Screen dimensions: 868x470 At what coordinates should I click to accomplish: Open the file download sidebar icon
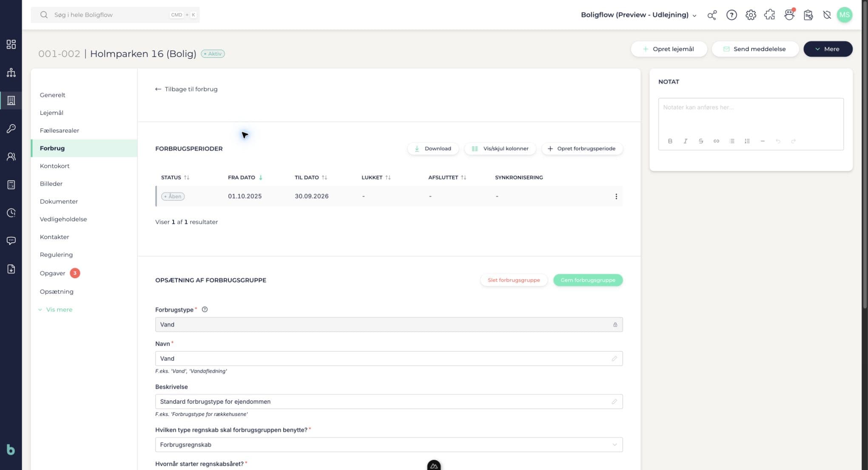click(x=11, y=269)
